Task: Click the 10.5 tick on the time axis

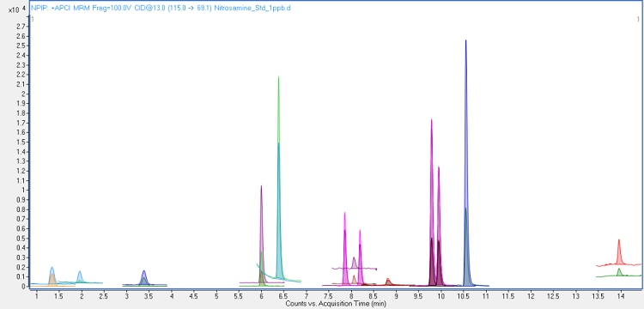Action: [464, 296]
